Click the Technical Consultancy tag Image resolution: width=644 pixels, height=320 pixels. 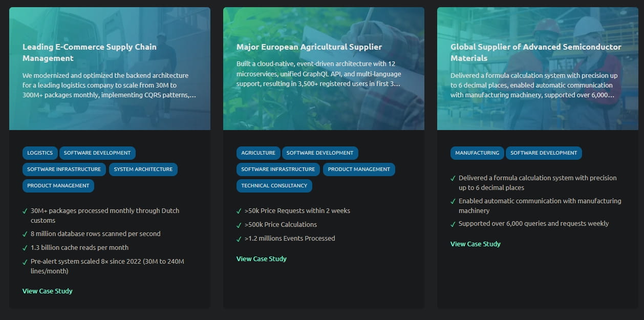click(274, 186)
